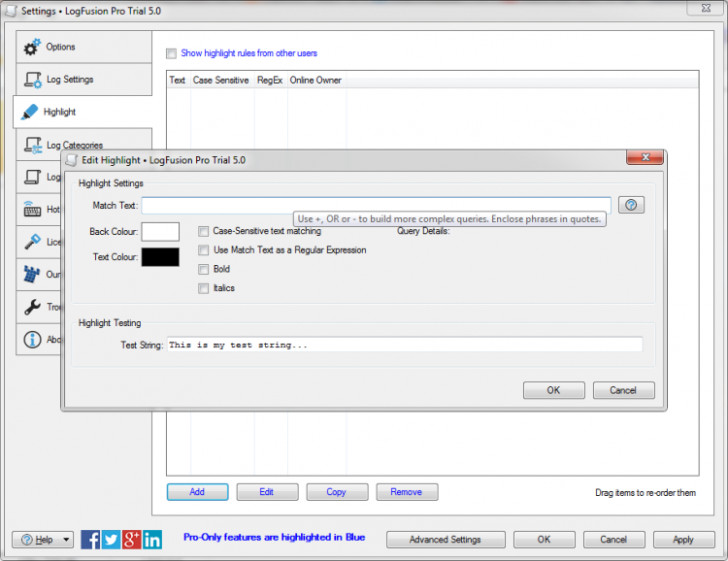Image resolution: width=728 pixels, height=561 pixels.
Task: Enable Show highlight rules from other users
Action: point(171,53)
